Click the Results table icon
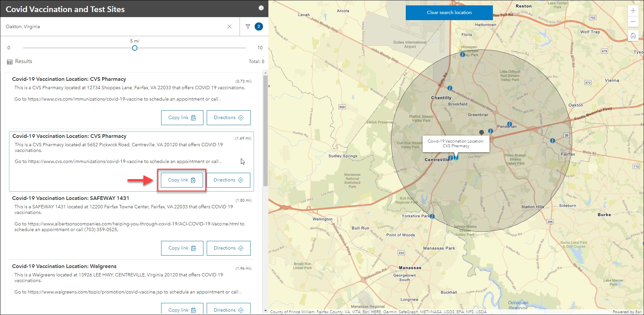This screenshot has width=644, height=315. tap(9, 61)
